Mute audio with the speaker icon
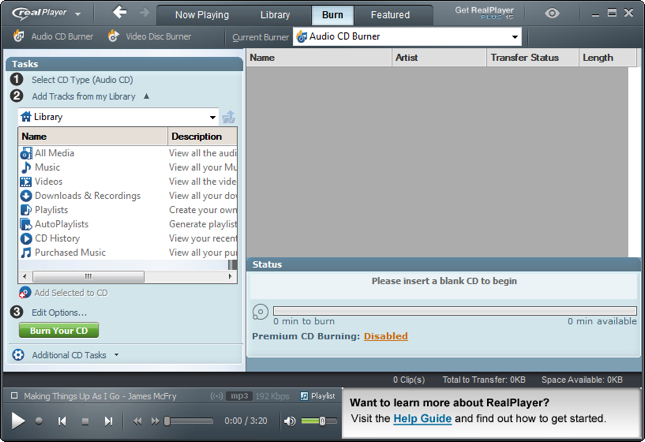Screen dimensions: 645x442 click(290, 421)
